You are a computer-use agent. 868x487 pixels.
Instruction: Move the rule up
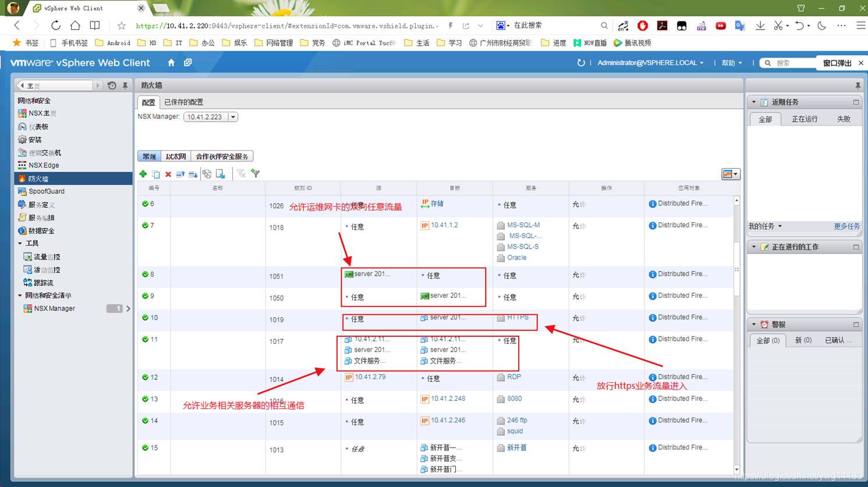click(180, 174)
